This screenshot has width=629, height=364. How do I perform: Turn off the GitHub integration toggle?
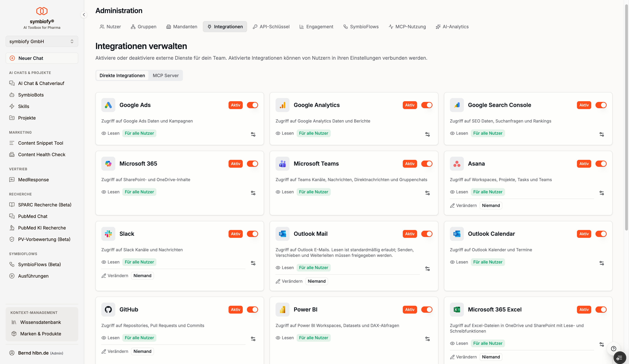(252, 309)
